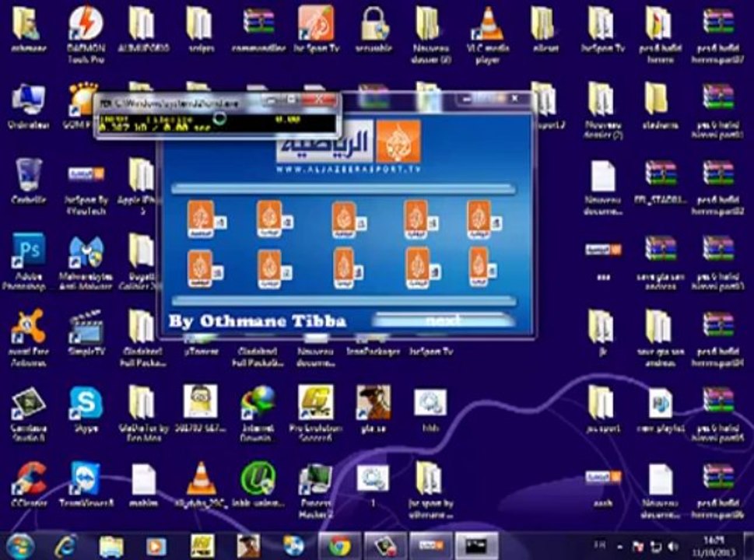Click the network icon in system tray
754x560 pixels.
coord(656,547)
